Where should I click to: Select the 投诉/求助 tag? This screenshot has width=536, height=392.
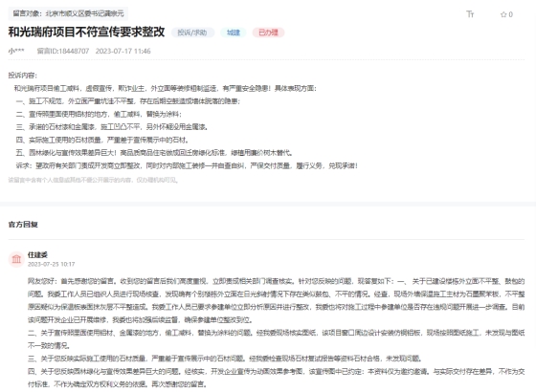[x=192, y=33]
